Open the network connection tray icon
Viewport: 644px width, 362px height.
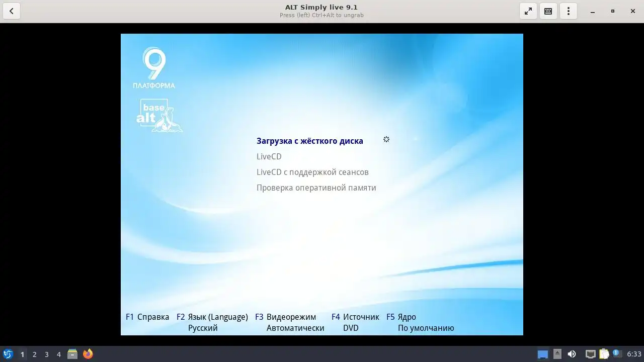[590, 354]
